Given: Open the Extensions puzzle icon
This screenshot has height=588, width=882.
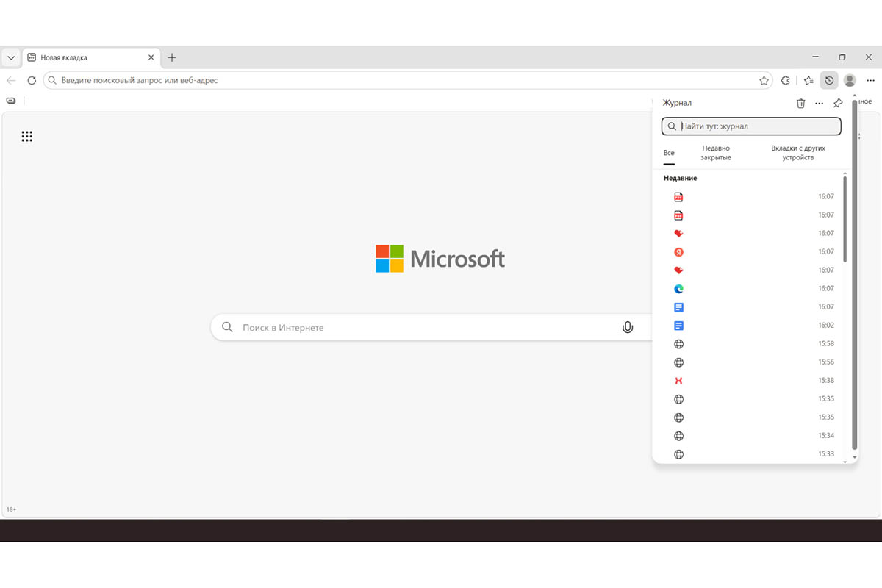Looking at the screenshot, I should pyautogui.click(x=786, y=80).
